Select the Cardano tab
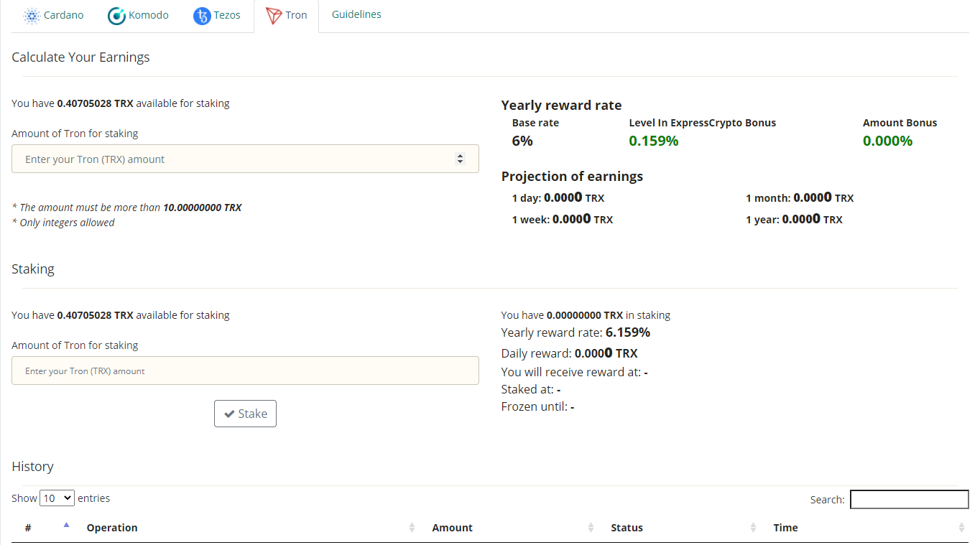 [53, 15]
